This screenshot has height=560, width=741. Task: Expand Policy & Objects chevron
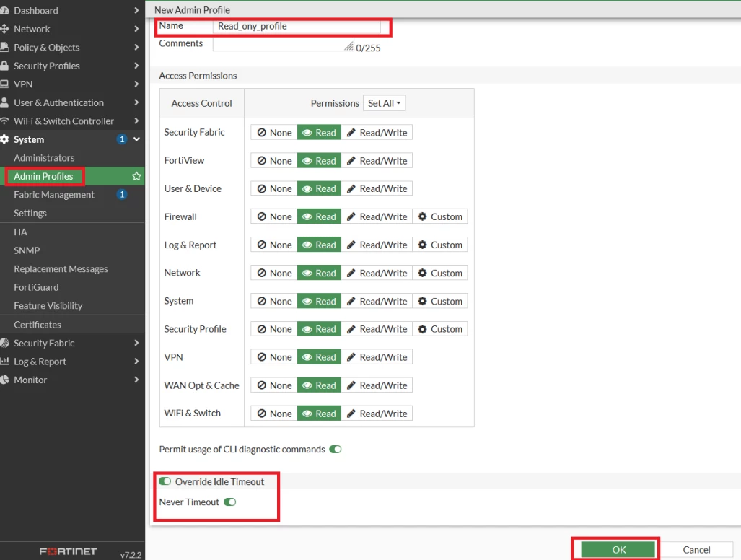pyautogui.click(x=136, y=47)
